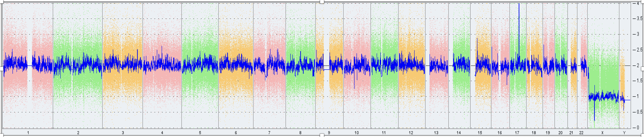The width and height of the screenshot is (644, 137).
Task: Click copy number value 1.5 on y-axis
Action: tap(640, 81)
